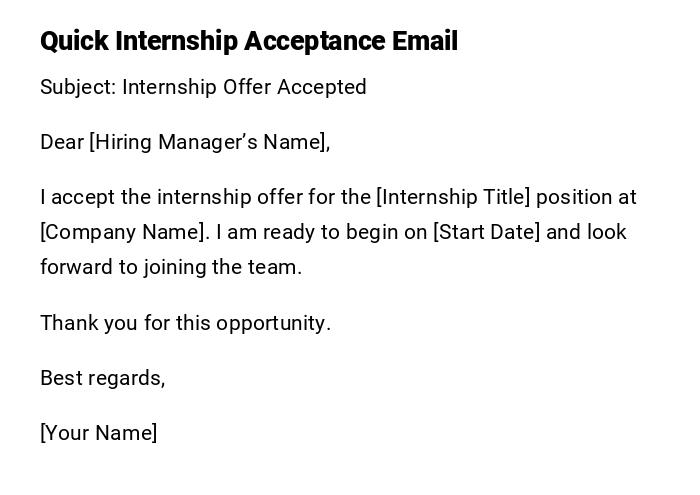Click the "Best regards," closing line

[102, 378]
